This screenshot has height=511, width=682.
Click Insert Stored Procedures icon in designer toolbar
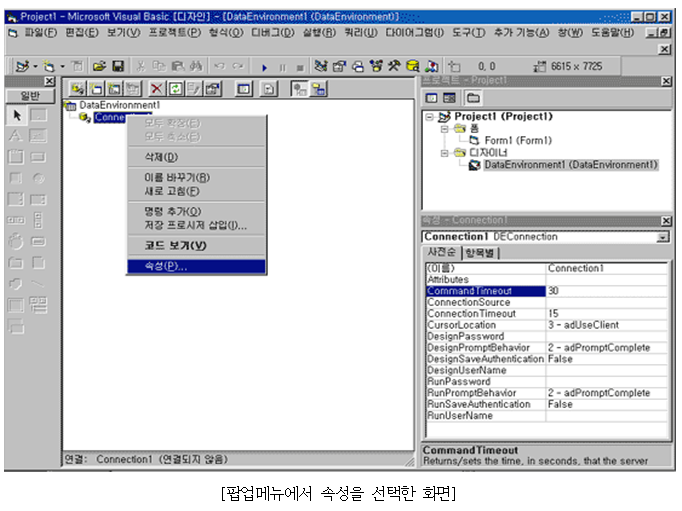(115, 89)
